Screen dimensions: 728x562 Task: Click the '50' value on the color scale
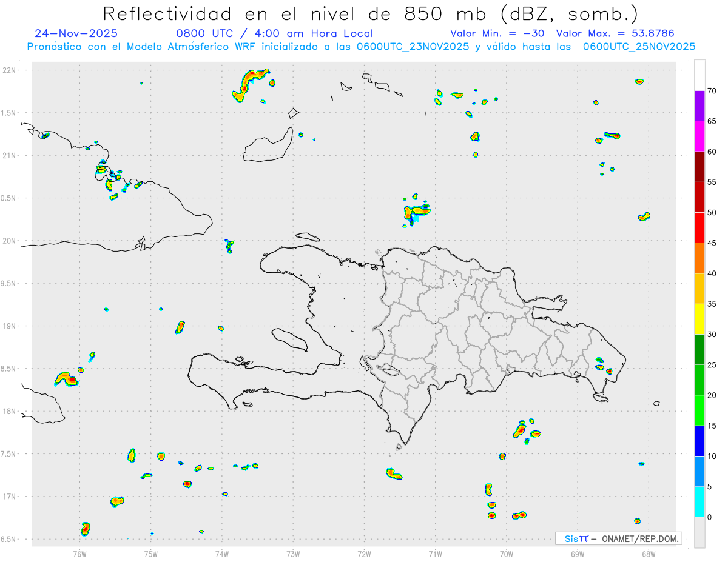coord(712,213)
